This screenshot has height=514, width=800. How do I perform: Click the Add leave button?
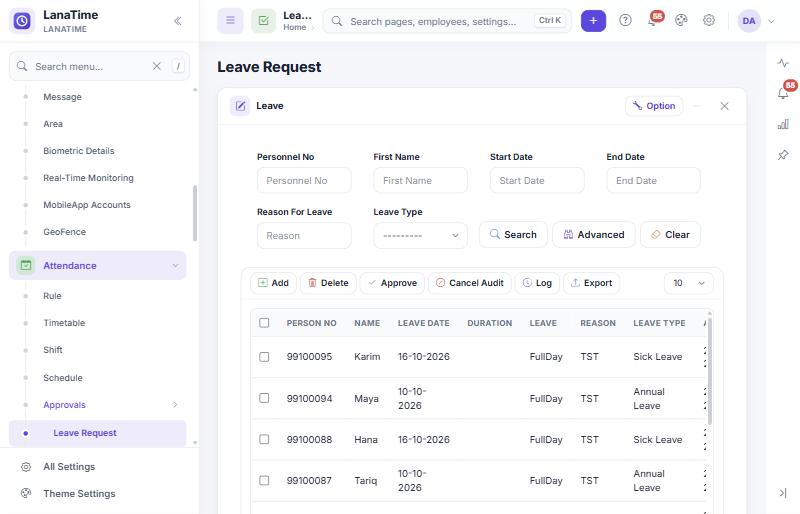tap(273, 283)
